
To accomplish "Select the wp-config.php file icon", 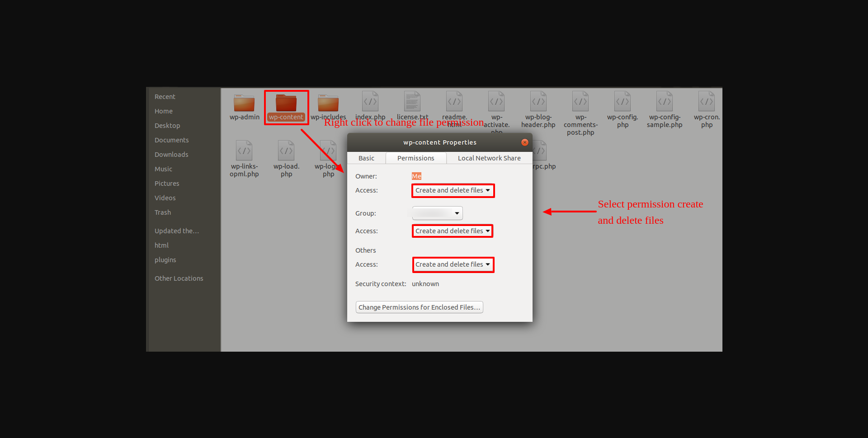I will coord(623,101).
